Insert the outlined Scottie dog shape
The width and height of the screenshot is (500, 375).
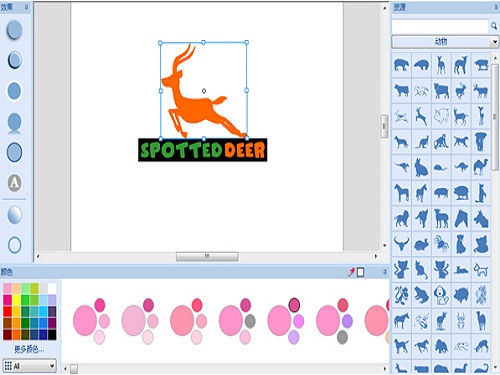point(481,270)
